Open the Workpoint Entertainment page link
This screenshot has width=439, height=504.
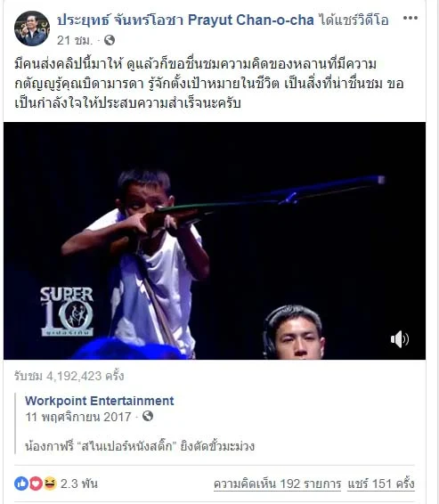click(100, 401)
